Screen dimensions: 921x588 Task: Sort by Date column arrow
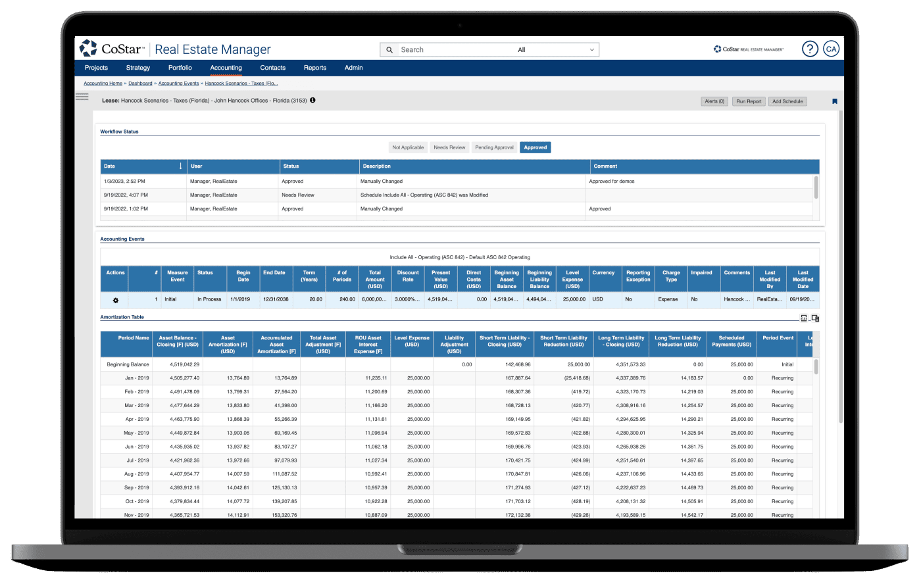coord(181,166)
